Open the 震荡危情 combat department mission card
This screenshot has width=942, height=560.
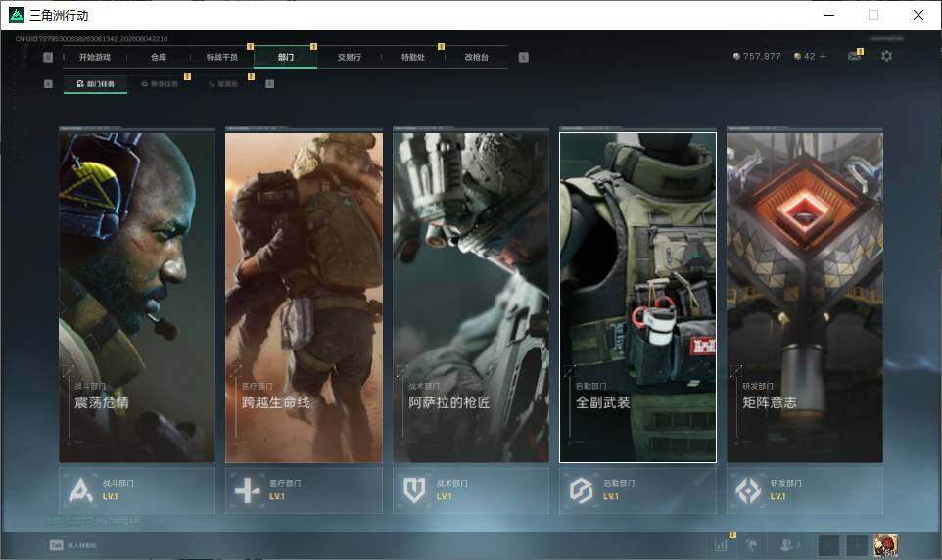click(x=137, y=298)
